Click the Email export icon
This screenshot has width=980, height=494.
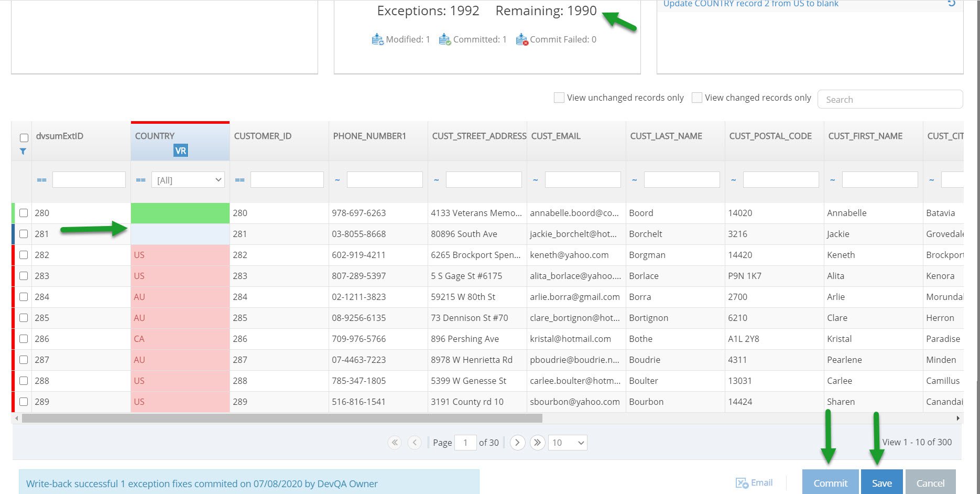coord(742,483)
